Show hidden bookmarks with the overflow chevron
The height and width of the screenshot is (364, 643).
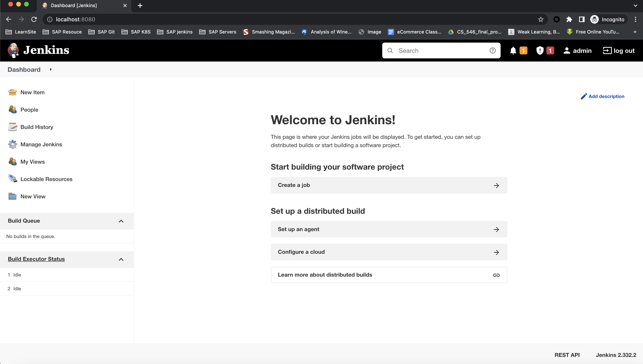[635, 32]
